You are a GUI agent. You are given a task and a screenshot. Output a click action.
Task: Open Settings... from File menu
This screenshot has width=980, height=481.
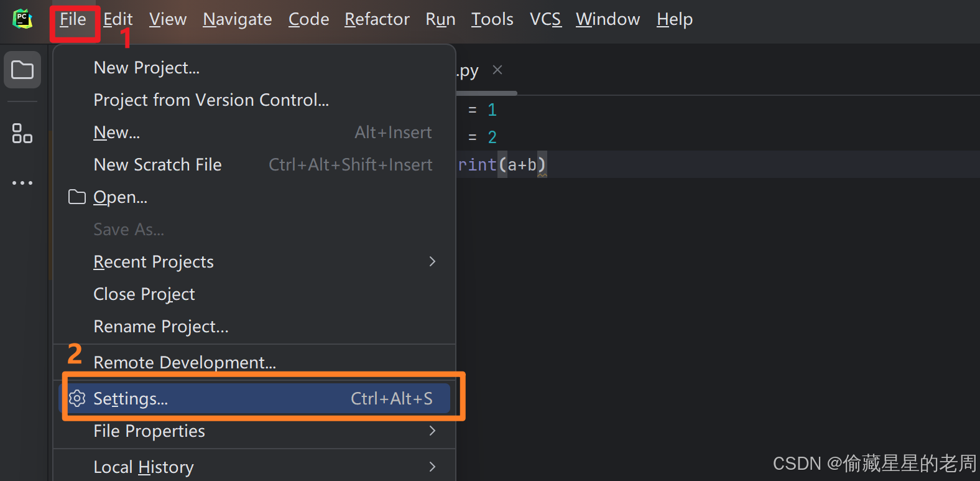254,398
